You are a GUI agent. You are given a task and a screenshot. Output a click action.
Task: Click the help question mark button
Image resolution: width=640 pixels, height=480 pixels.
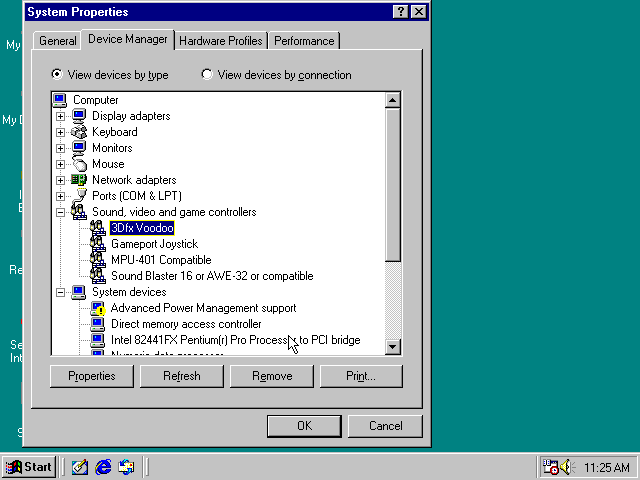pos(401,12)
